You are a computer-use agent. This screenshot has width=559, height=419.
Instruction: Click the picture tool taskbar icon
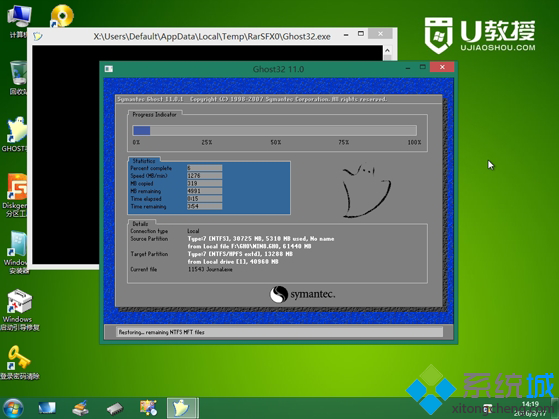click(149, 408)
